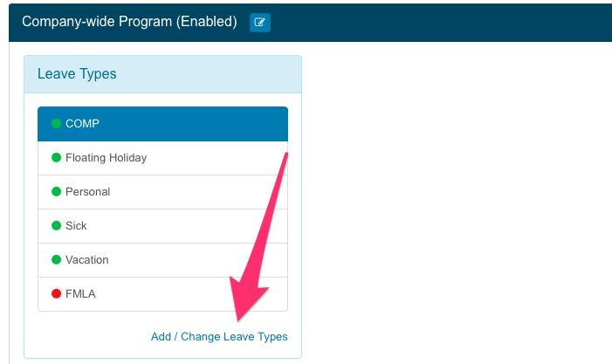Click the green status dot next to COMP
Image resolution: width=612 pixels, height=364 pixels.
(56, 124)
